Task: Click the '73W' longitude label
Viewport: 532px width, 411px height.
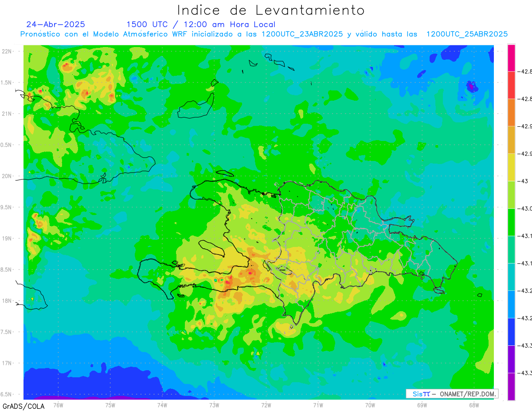Action: (x=214, y=405)
